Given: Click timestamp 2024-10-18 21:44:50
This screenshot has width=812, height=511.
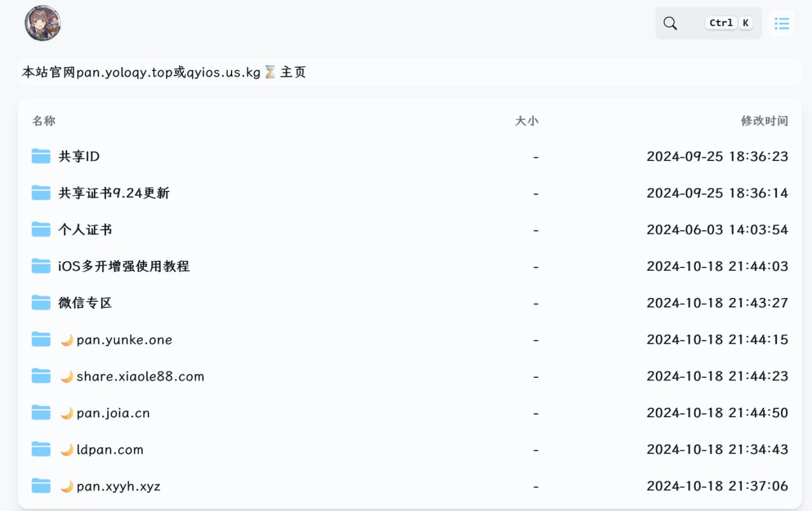Looking at the screenshot, I should click(717, 413).
